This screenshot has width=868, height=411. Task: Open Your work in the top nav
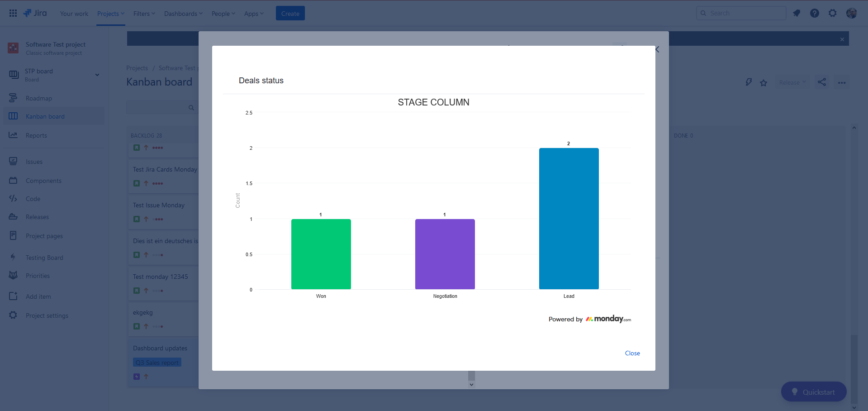pyautogui.click(x=74, y=14)
